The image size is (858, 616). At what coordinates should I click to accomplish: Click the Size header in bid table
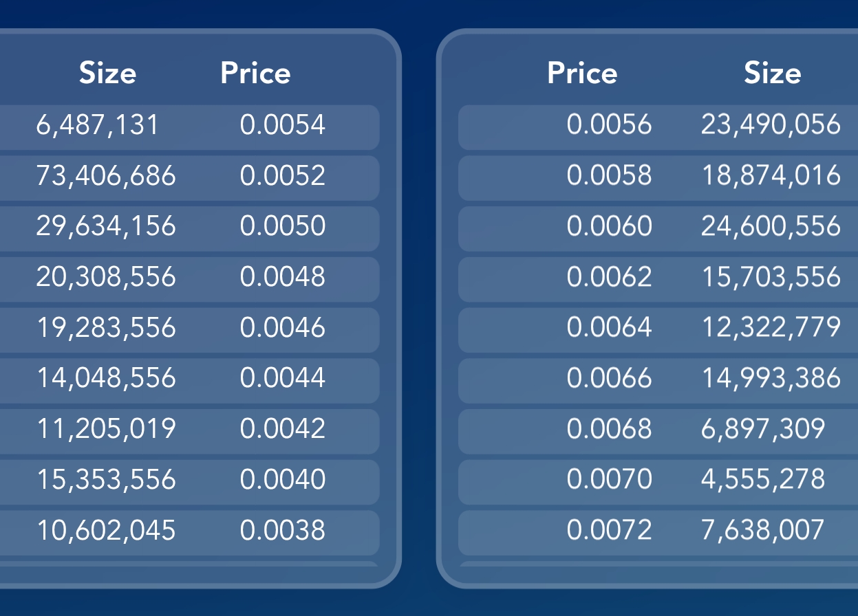pos(107,73)
